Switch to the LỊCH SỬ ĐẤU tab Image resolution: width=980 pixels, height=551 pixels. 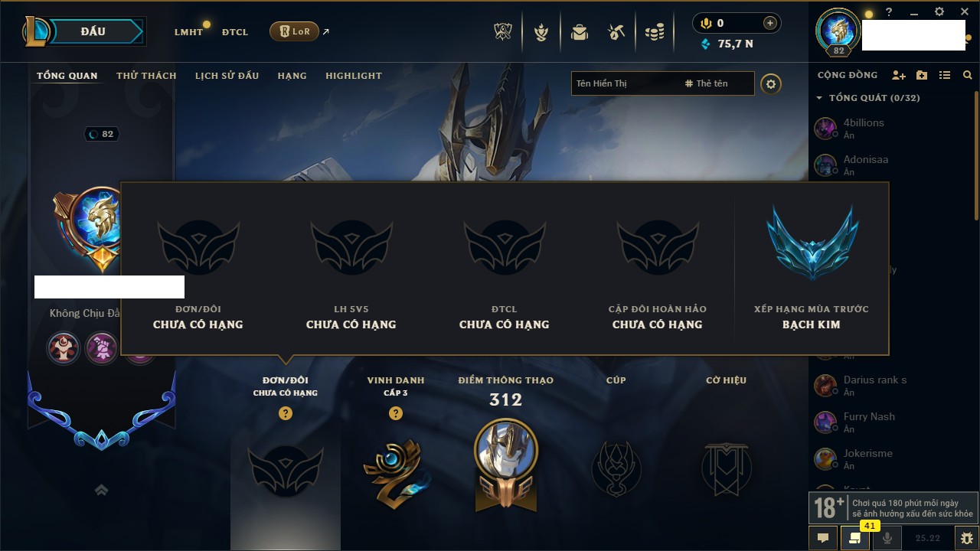point(227,76)
